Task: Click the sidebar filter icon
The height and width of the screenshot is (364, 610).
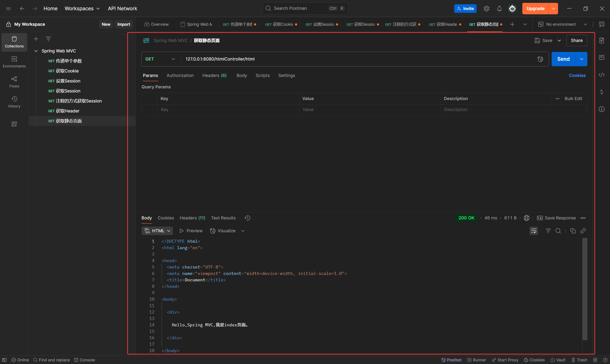Action: [48, 39]
